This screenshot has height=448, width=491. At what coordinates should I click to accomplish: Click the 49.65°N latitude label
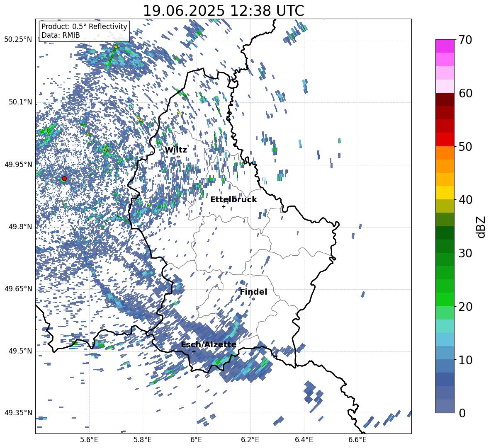click(18, 288)
